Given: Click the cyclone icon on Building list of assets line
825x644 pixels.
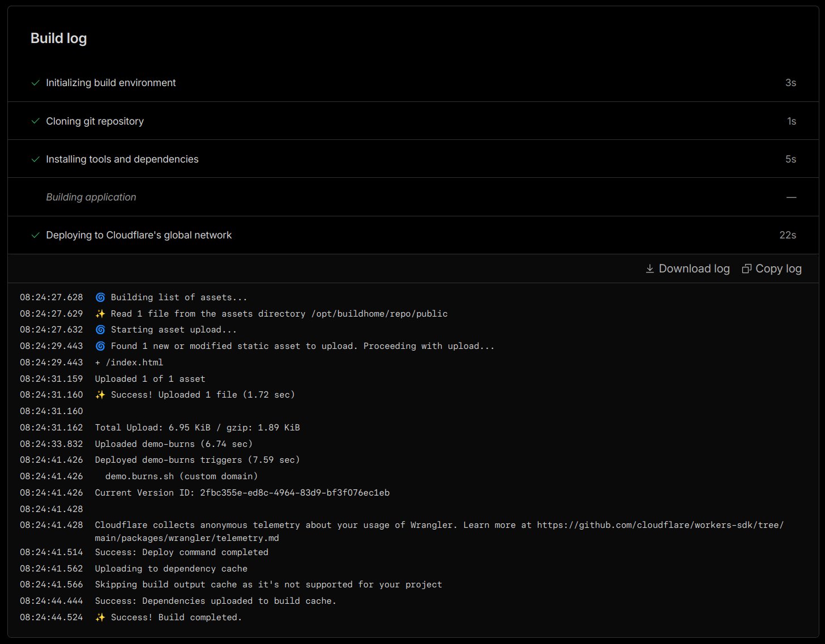Looking at the screenshot, I should [100, 297].
